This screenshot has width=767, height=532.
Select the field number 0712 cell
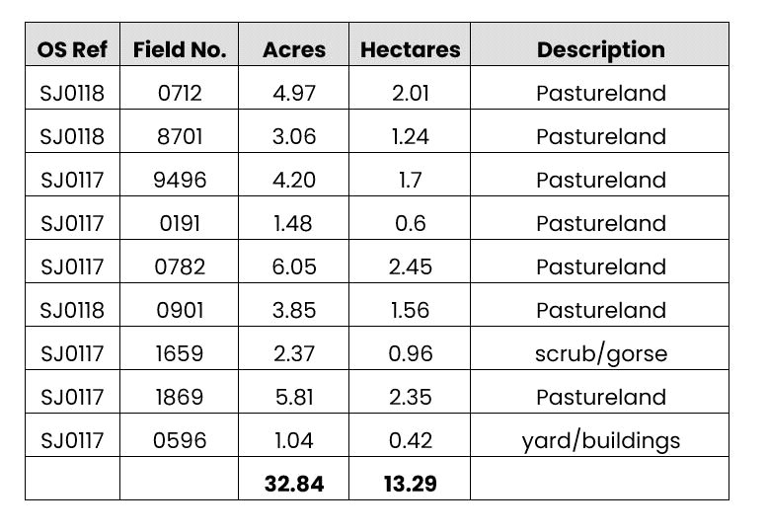coord(179,94)
